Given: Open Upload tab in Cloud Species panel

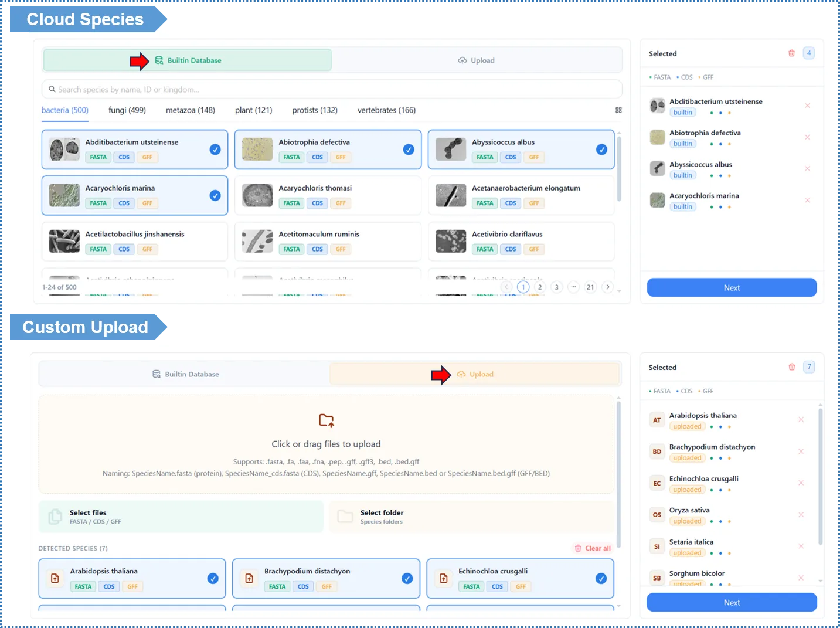Looking at the screenshot, I should coord(476,60).
